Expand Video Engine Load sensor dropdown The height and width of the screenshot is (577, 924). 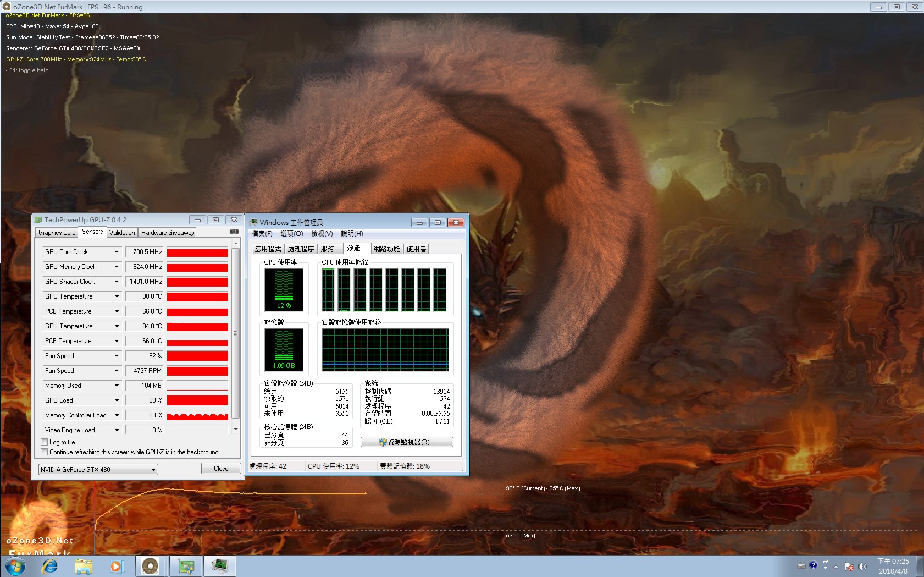point(117,430)
